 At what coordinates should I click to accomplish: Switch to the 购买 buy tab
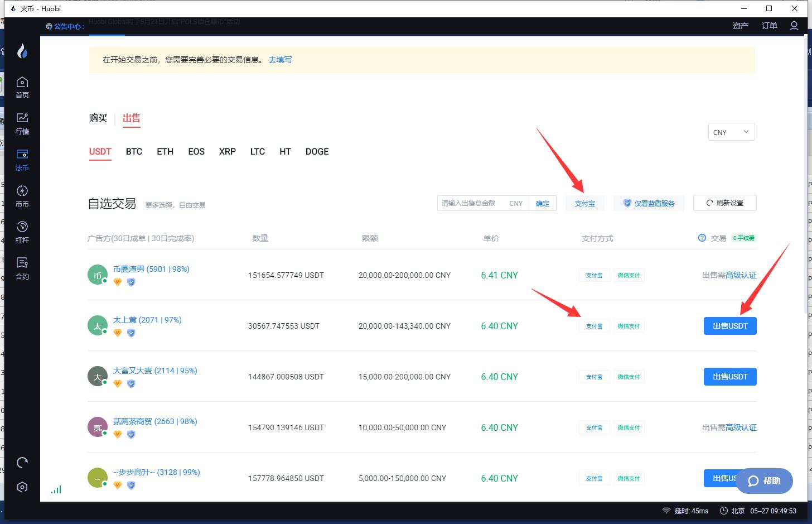[98, 118]
